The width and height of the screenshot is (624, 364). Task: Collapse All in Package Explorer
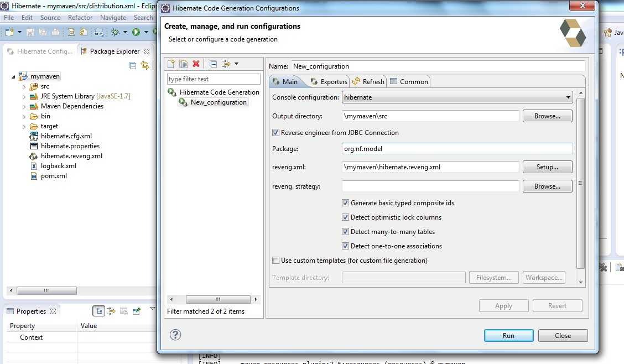pos(133,66)
